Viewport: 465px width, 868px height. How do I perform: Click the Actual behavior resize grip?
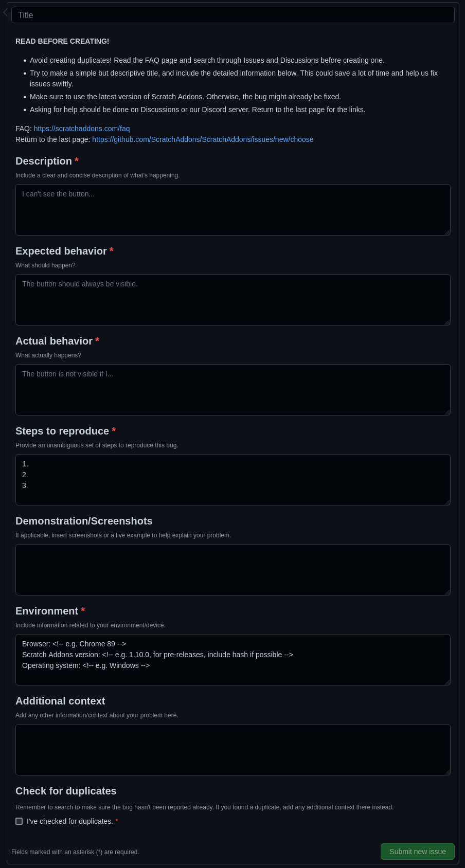(x=447, y=412)
